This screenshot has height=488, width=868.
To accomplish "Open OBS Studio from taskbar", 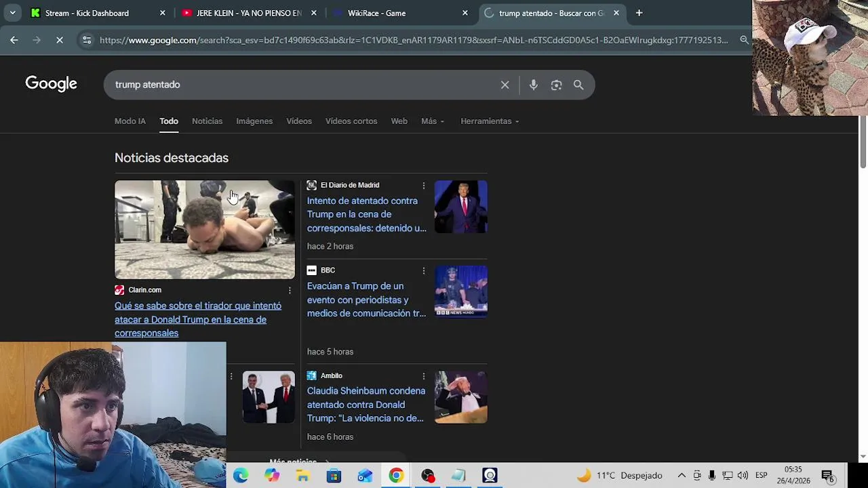I will [x=427, y=476].
